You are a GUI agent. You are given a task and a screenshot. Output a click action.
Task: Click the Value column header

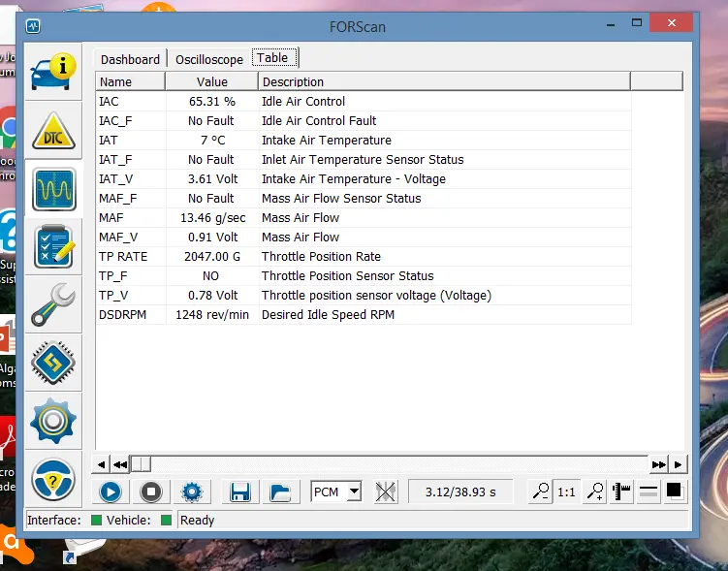point(211,81)
